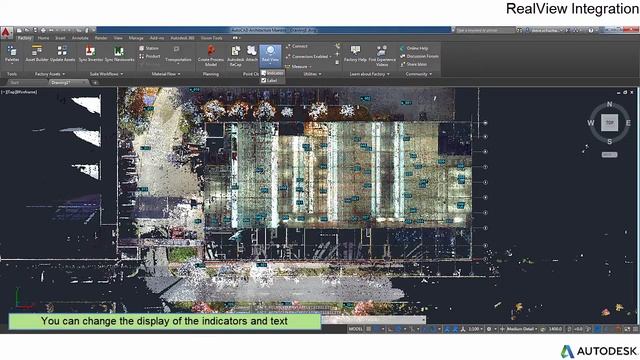Click the Measure utility
Viewport: 640px width, 360px height.
tap(297, 67)
